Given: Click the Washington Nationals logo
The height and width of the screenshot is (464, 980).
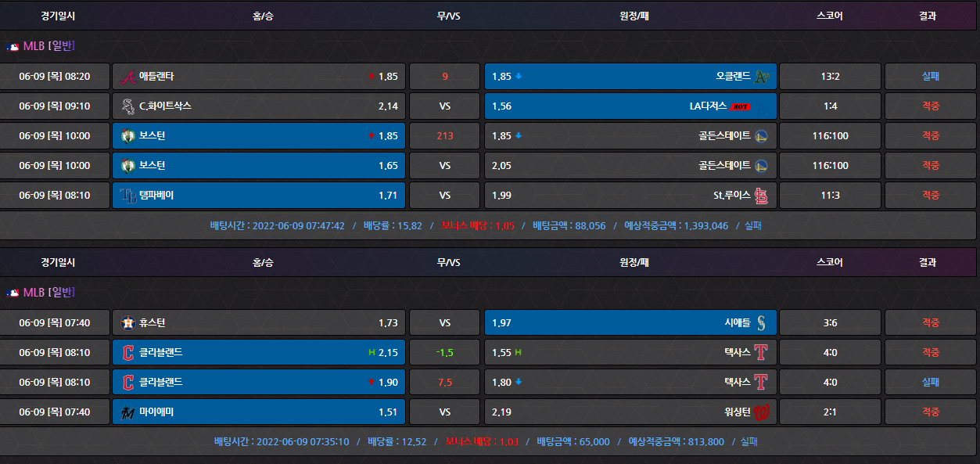Looking at the screenshot, I should click(762, 412).
